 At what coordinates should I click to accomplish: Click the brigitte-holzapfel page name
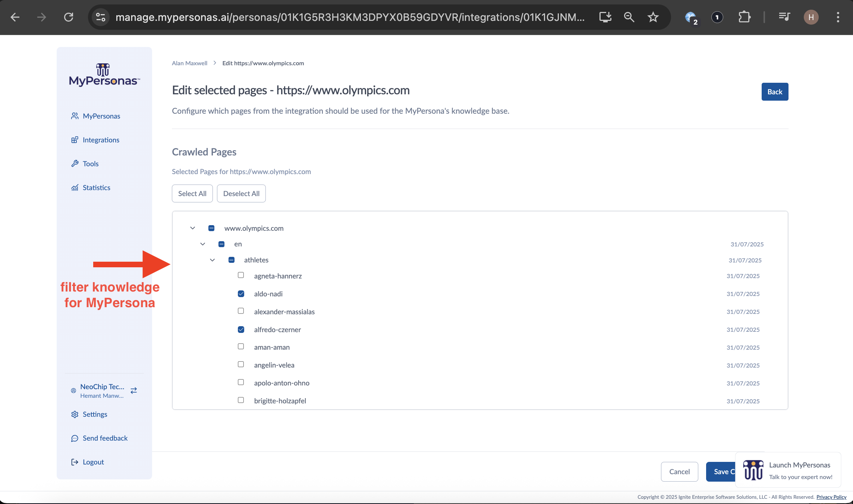coord(280,401)
